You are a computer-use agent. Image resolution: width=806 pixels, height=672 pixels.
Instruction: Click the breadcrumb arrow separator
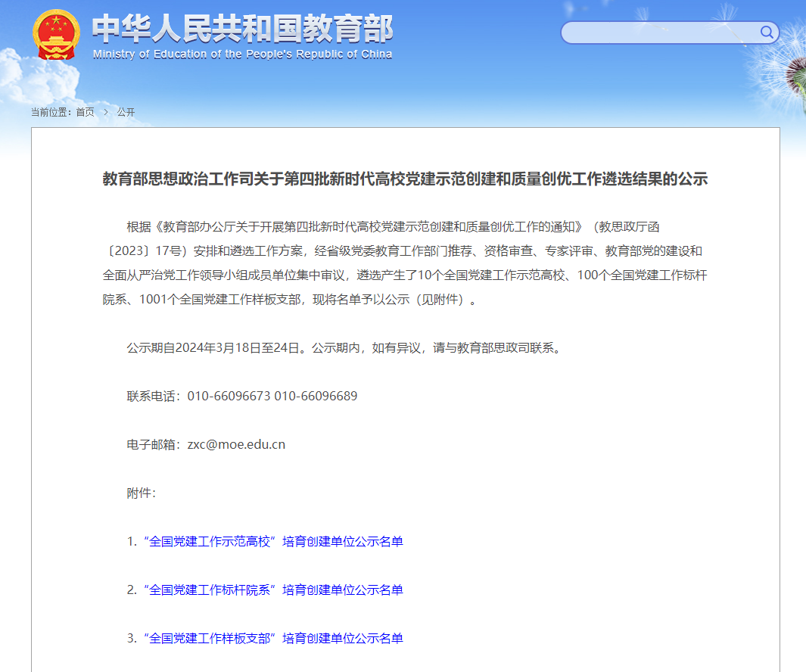(106, 112)
